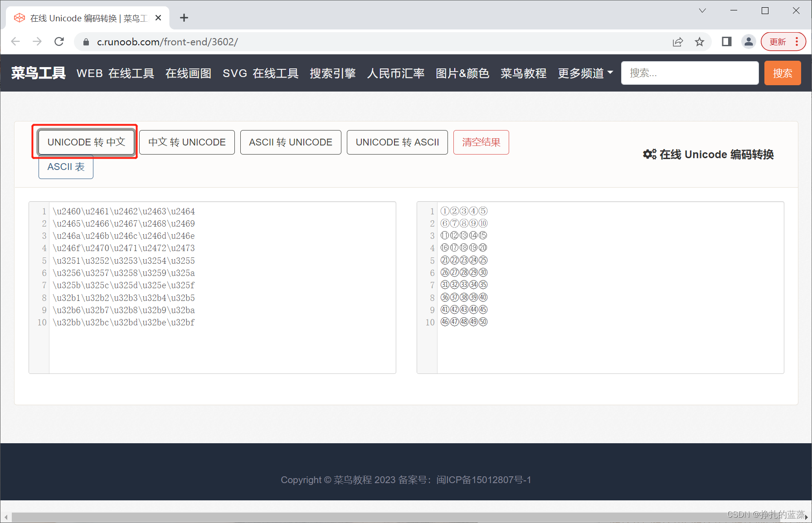The image size is (812, 523).
Task: Click 中文 转 UNICODE button
Action: point(187,142)
